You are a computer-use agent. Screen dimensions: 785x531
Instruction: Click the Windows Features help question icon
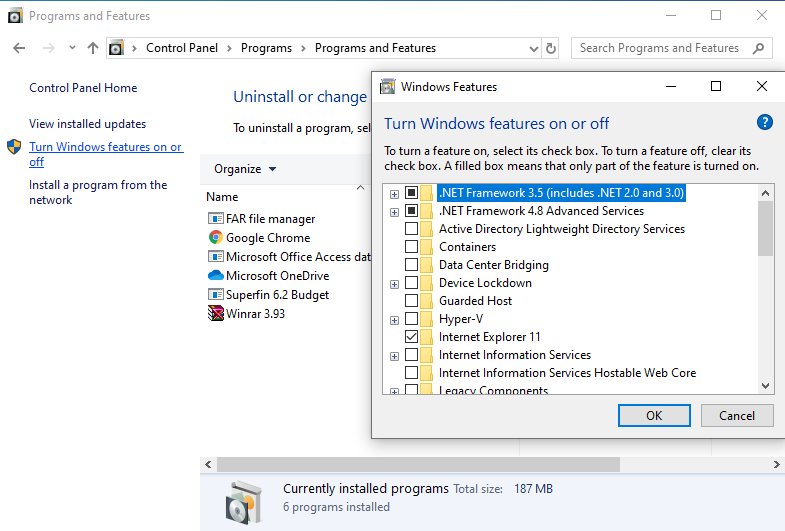(x=764, y=122)
